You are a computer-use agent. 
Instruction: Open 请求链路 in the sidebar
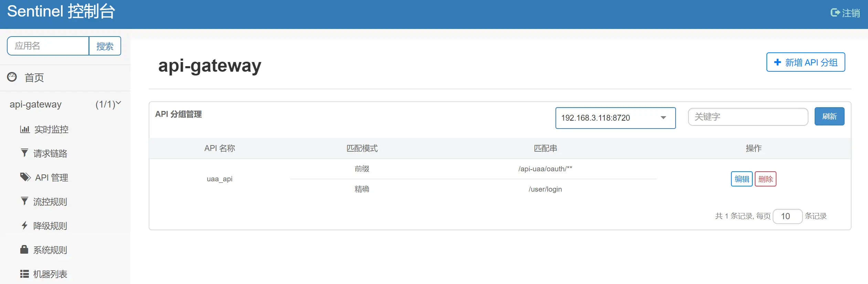coord(50,153)
